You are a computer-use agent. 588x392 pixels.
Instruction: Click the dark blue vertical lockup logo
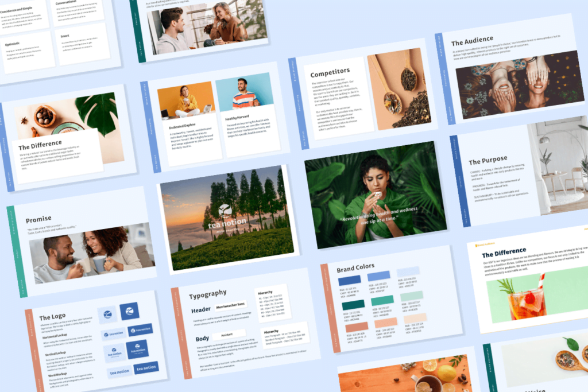137,349
